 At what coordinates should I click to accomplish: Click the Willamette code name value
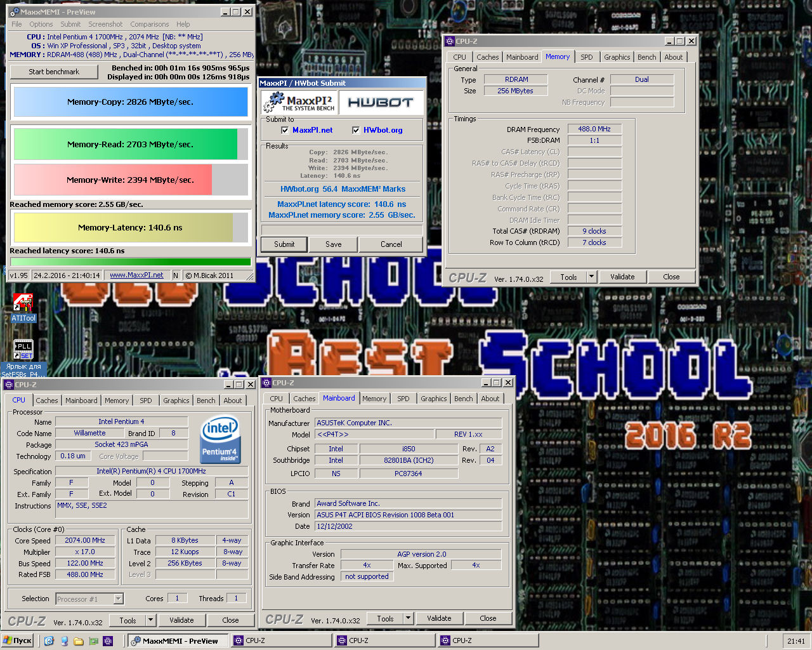pyautogui.click(x=89, y=433)
